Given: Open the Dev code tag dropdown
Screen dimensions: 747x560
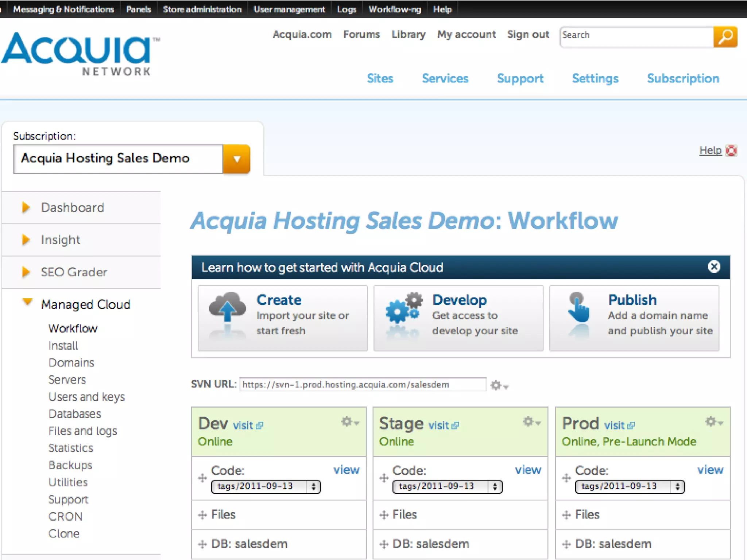Looking at the screenshot, I should coord(266,487).
